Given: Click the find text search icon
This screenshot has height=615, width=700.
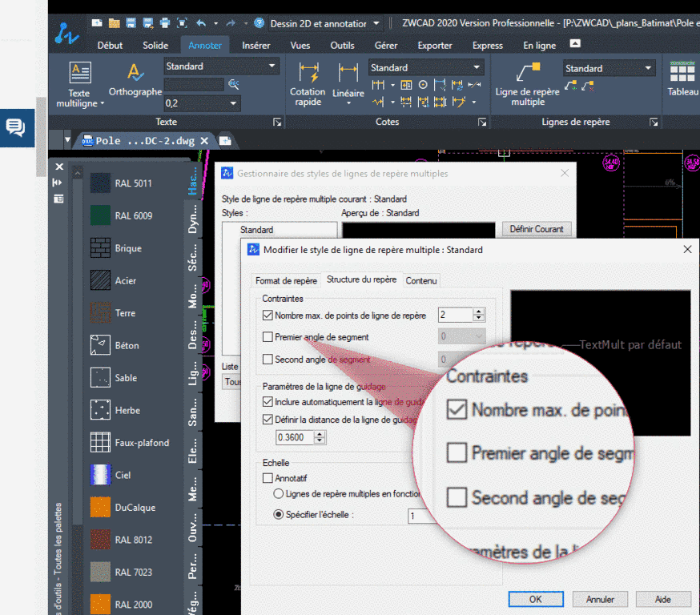Looking at the screenshot, I should coord(234,84).
